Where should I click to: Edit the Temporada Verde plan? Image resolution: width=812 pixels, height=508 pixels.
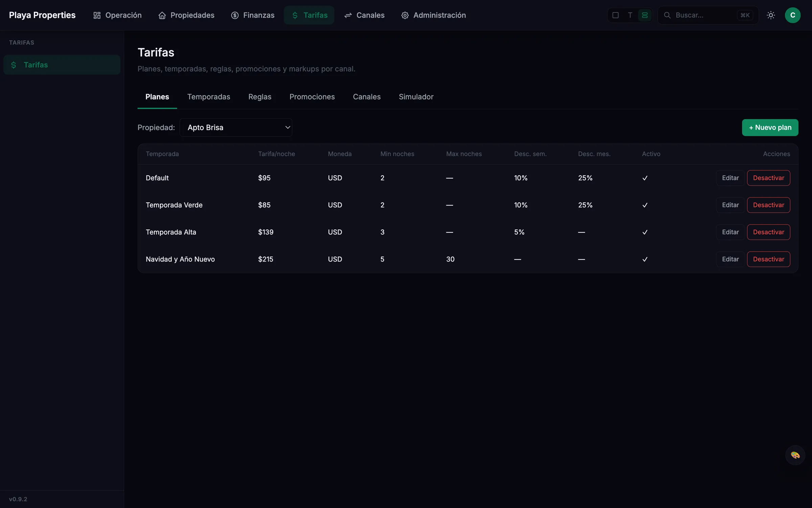[x=730, y=205]
